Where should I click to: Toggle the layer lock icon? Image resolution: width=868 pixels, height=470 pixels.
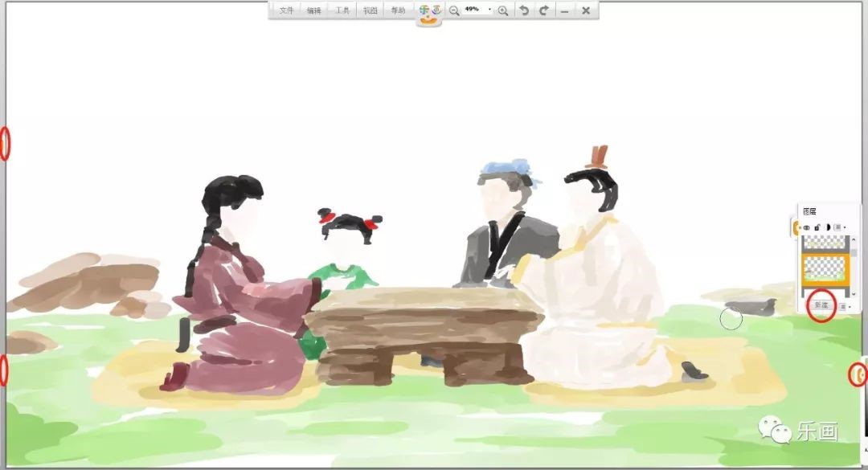pyautogui.click(x=817, y=228)
